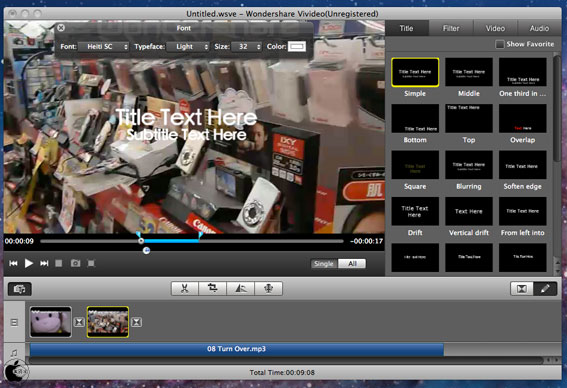Open the Size dropdown showing 32
The height and width of the screenshot is (388, 567).
246,47
